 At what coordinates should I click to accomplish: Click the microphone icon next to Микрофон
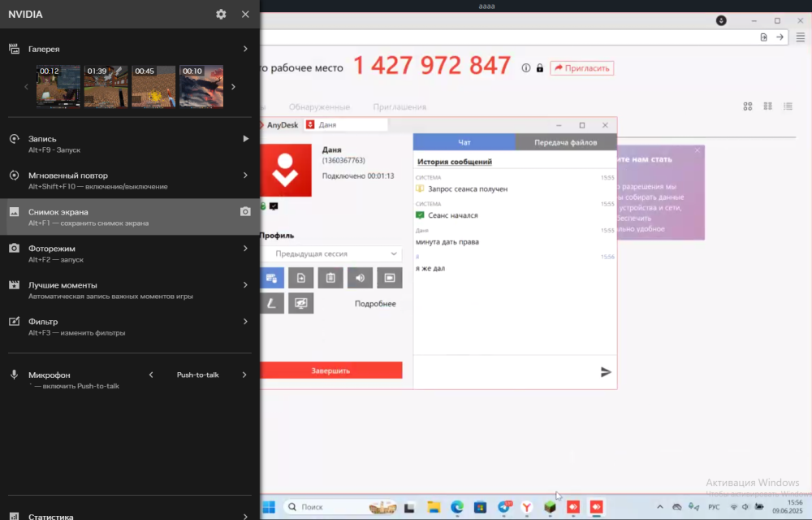(x=14, y=375)
